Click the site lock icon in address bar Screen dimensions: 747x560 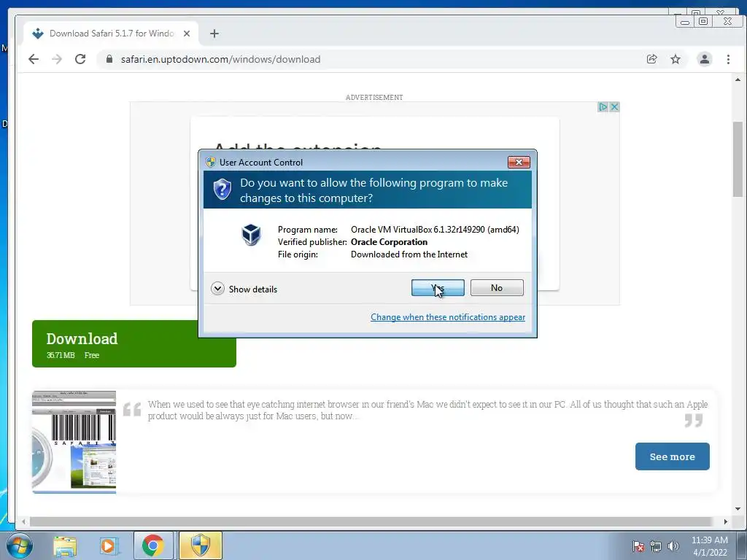click(x=109, y=59)
